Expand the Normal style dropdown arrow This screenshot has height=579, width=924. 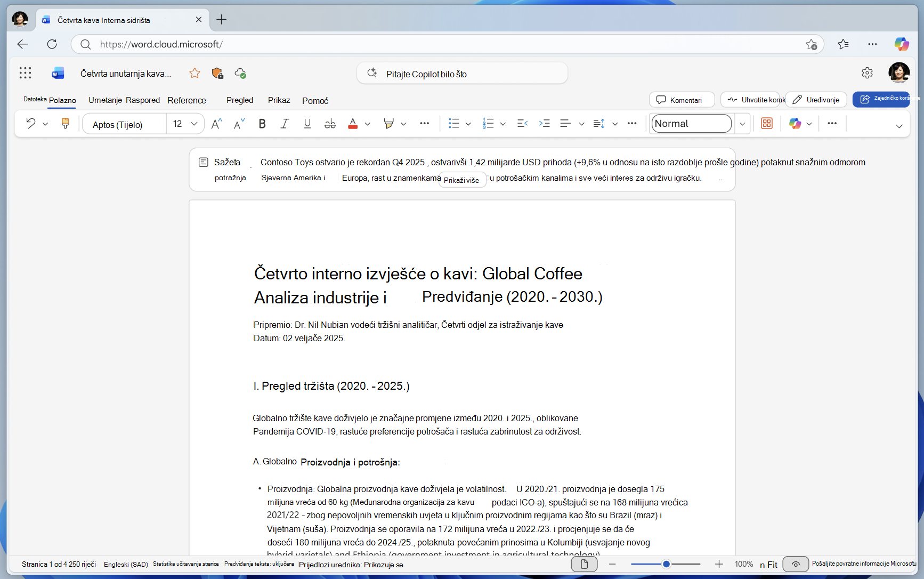click(x=742, y=124)
